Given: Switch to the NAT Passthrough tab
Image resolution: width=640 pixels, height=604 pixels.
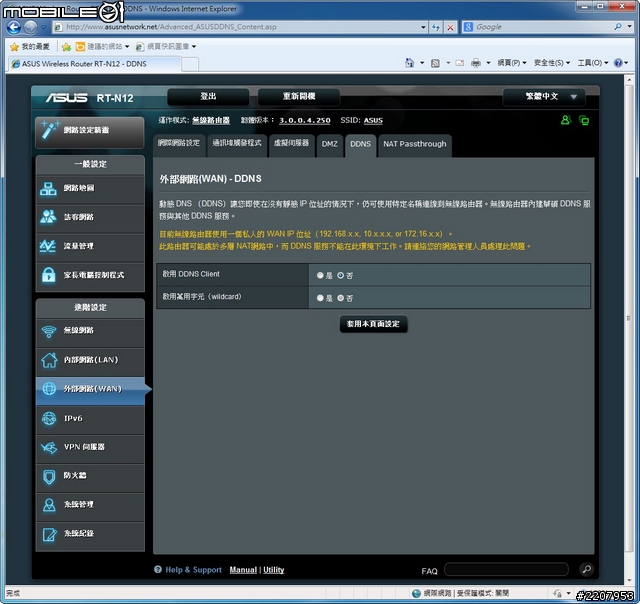Looking at the screenshot, I should 415,144.
